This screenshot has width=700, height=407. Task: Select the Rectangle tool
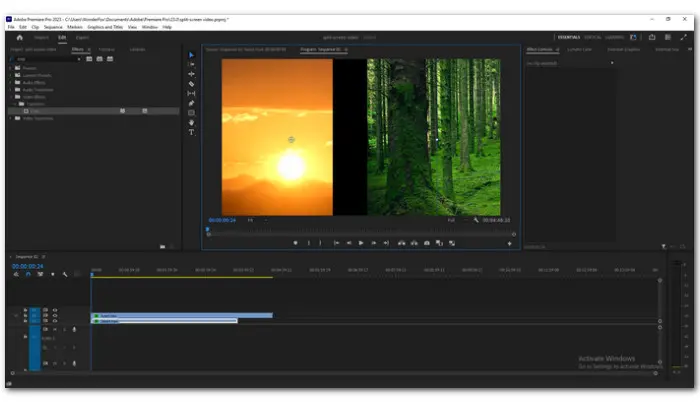pyautogui.click(x=192, y=113)
